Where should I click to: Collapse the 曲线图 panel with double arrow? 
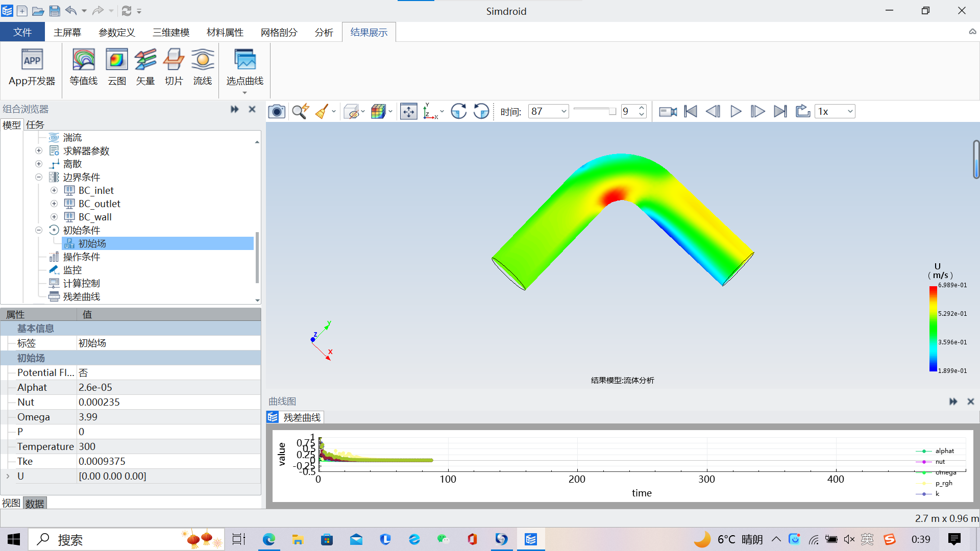(953, 402)
